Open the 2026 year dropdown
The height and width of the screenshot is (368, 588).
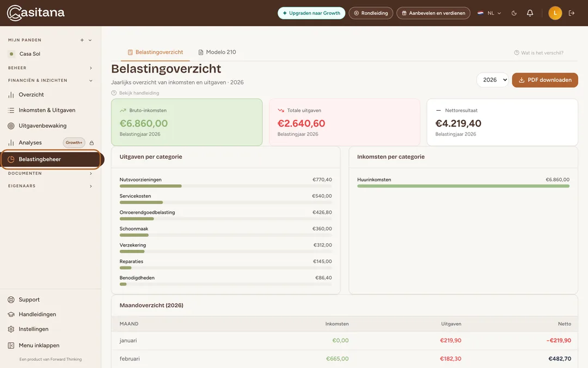[492, 80]
